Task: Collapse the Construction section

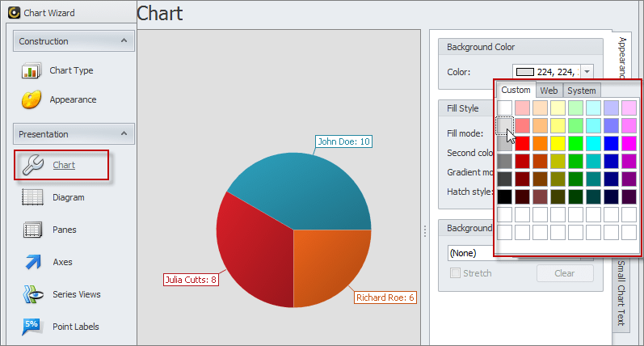Action: [x=124, y=41]
